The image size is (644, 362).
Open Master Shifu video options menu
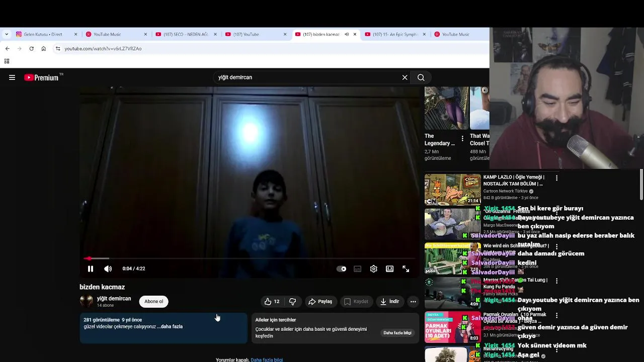[x=556, y=281]
